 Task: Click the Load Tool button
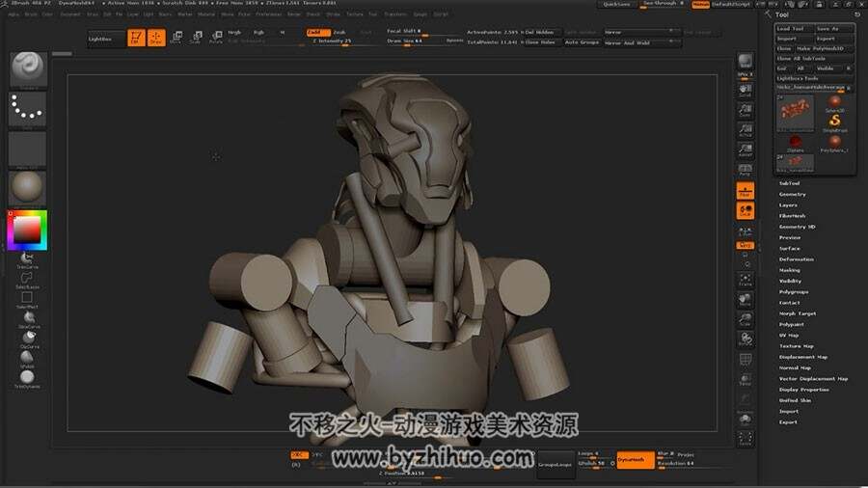(x=794, y=29)
